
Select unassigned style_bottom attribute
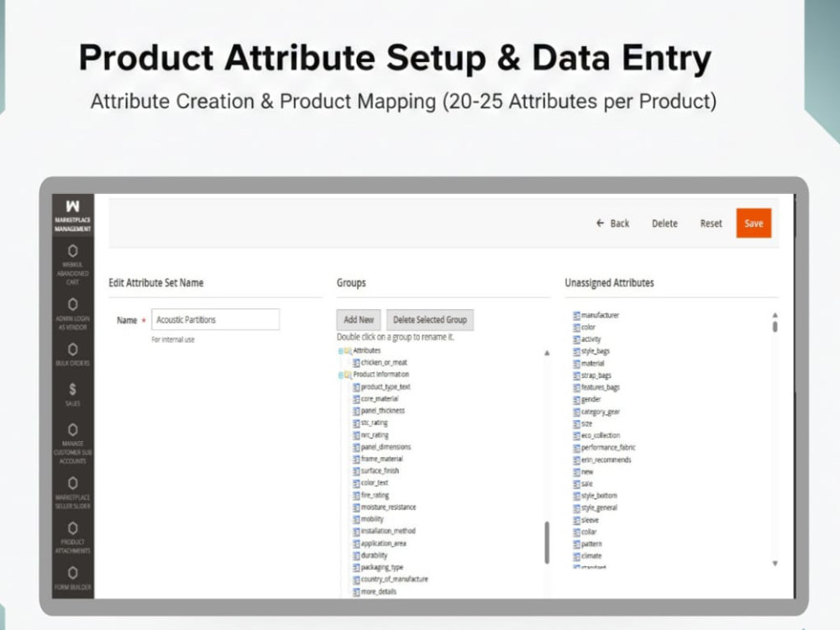coord(596,496)
